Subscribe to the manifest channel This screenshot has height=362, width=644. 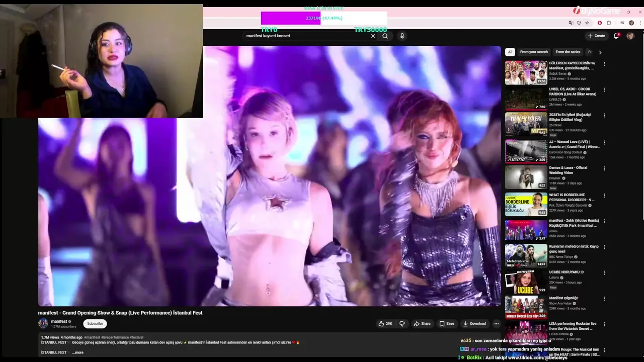(95, 324)
